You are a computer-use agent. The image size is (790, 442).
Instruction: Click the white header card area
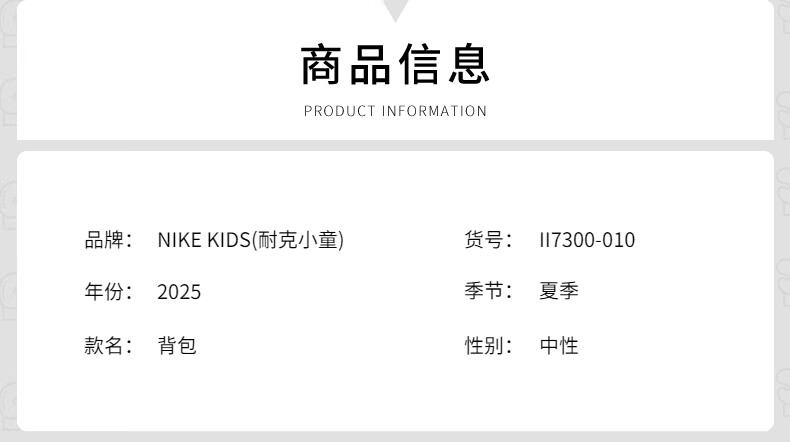[x=396, y=70]
